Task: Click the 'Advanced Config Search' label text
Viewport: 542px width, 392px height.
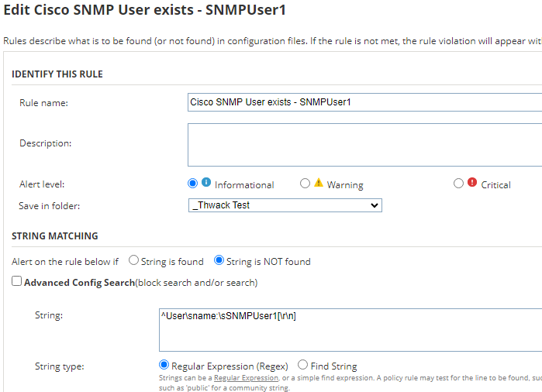Action: tap(80, 283)
